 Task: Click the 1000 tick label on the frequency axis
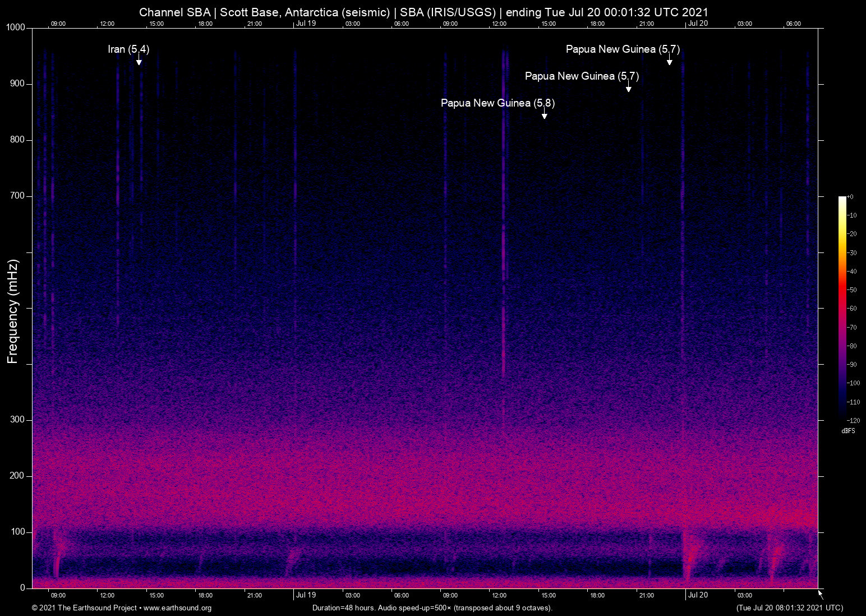point(16,27)
